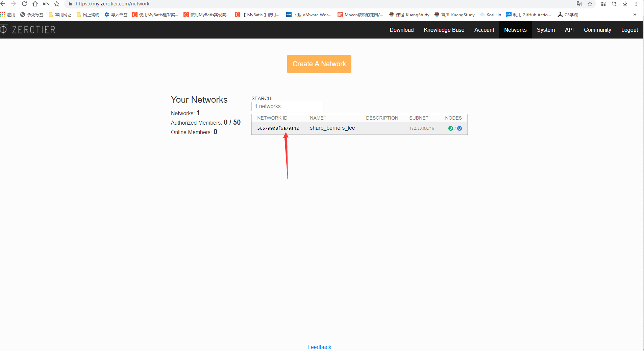The height and width of the screenshot is (351, 644).
Task: Click the network name sharp_berners_lee
Action: 332,128
